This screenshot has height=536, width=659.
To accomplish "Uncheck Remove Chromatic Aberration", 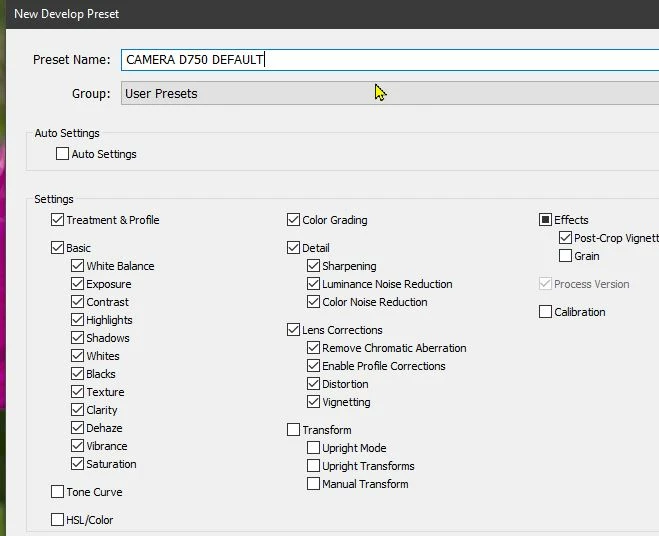I will [313, 348].
